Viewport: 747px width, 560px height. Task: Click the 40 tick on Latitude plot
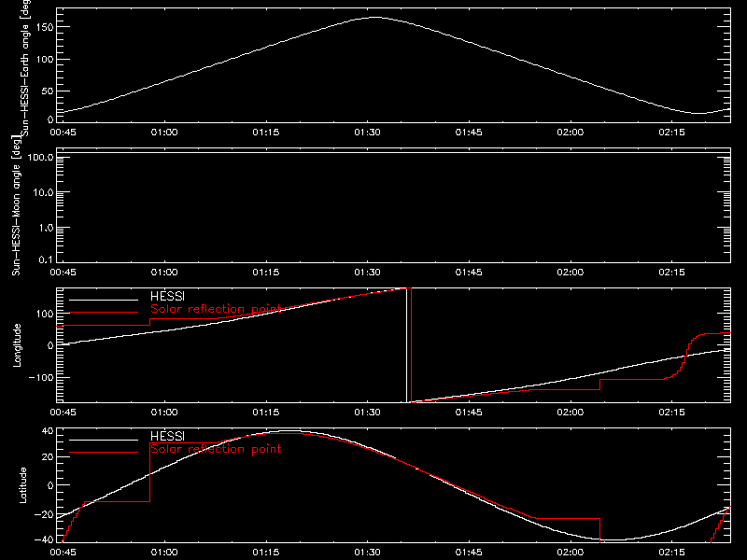coord(48,431)
